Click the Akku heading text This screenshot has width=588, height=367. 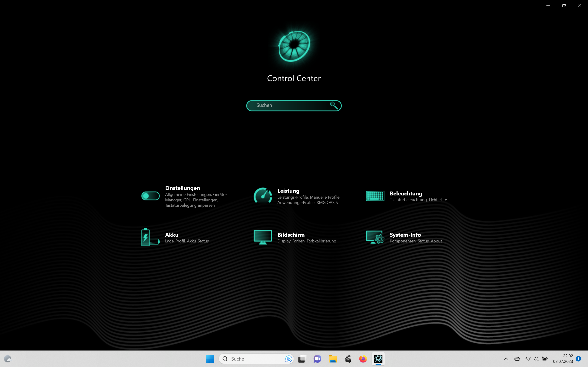tap(172, 235)
